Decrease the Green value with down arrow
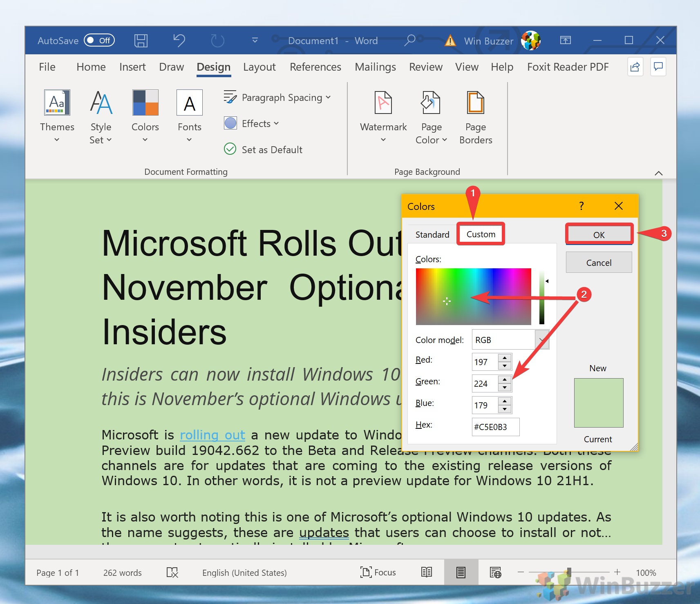 (505, 388)
